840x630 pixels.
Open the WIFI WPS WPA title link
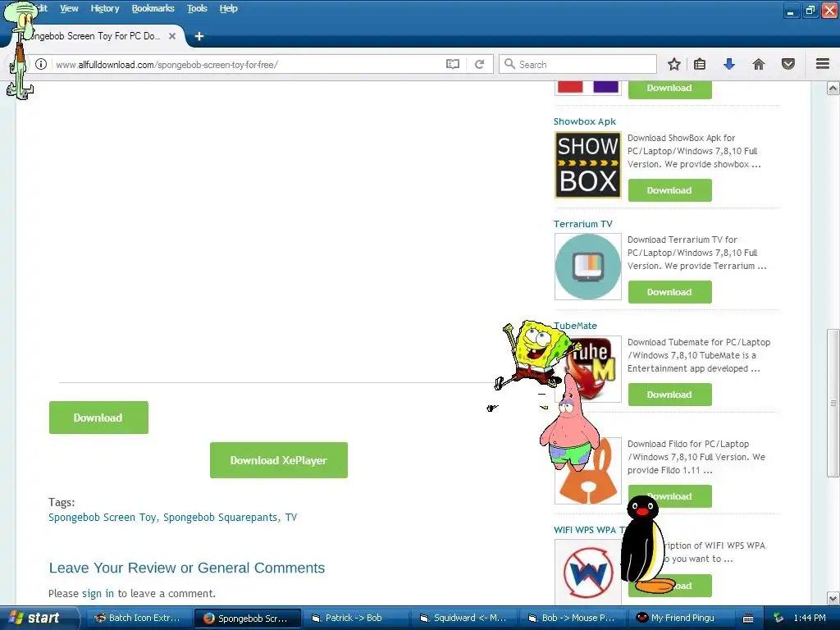(x=589, y=530)
